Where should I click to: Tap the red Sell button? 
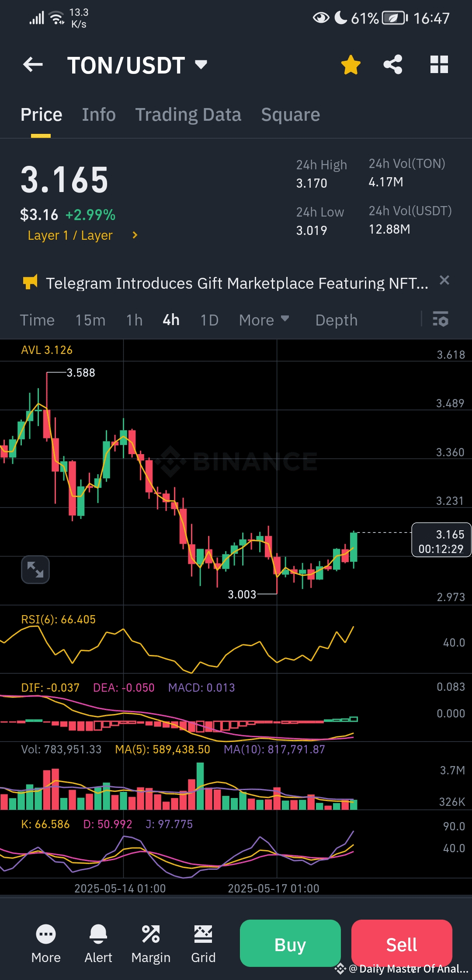click(x=402, y=943)
